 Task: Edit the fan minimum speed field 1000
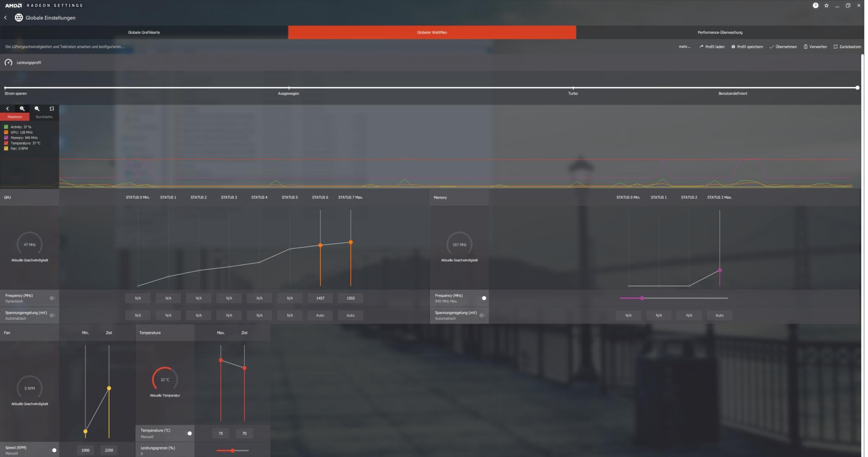pyautogui.click(x=85, y=450)
